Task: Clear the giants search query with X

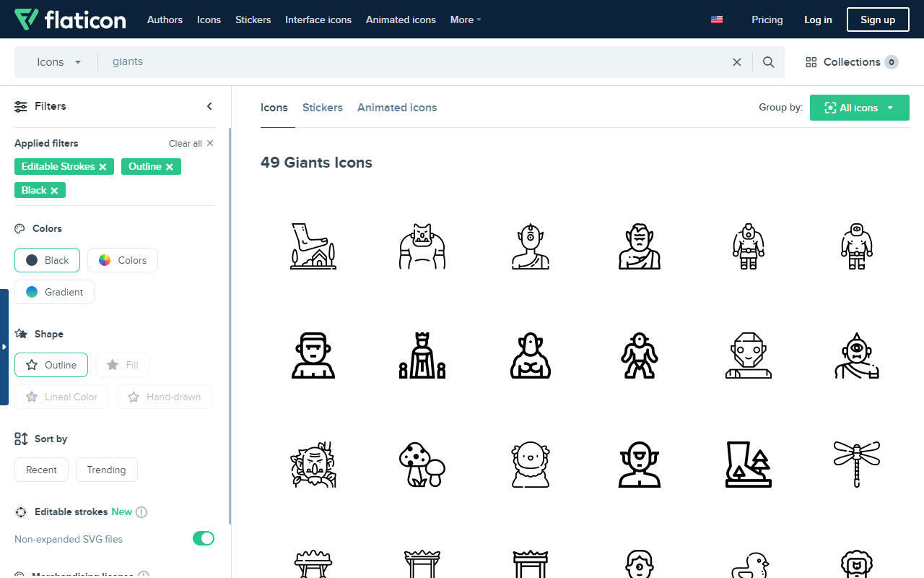Action: point(736,61)
